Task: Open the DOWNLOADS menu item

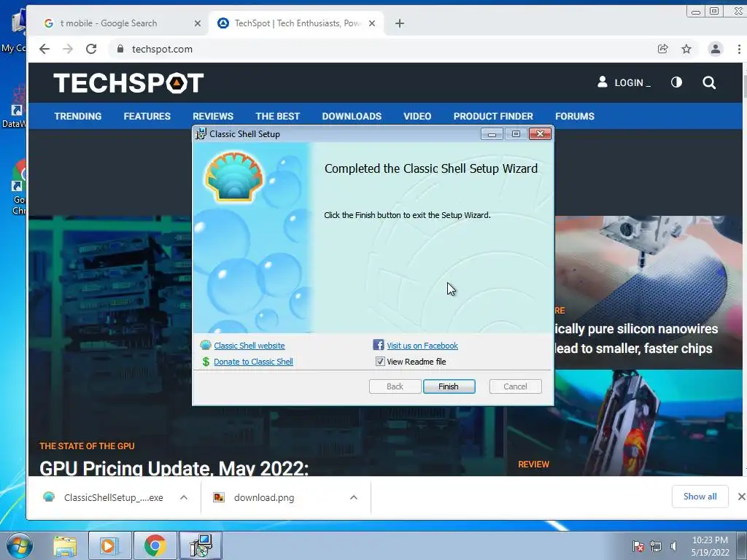Action: point(352,116)
